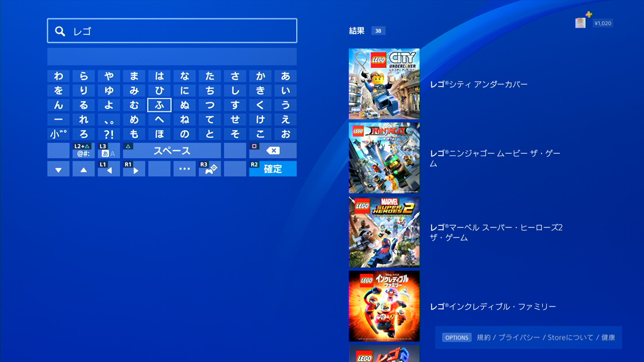Select result レゴ®シティ アンダーカバー
This screenshot has height=362, width=644.
[479, 84]
